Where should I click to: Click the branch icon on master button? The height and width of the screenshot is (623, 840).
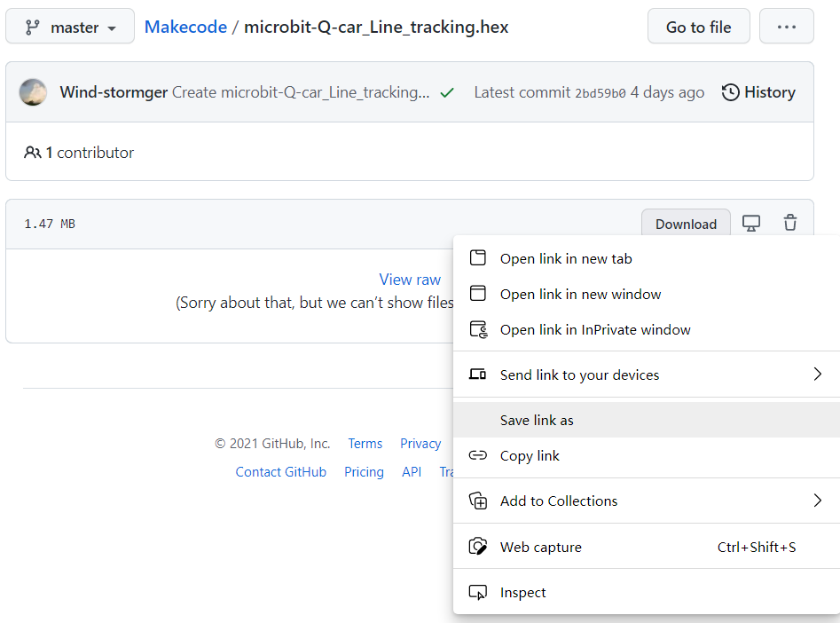(x=32, y=27)
